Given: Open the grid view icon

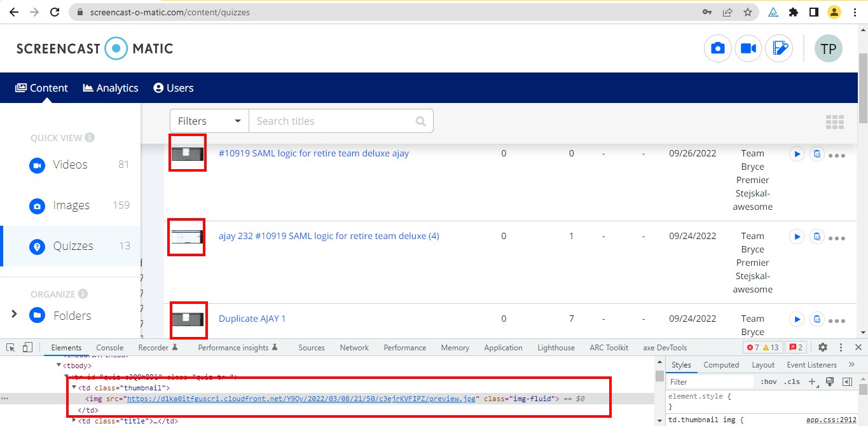Looking at the screenshot, I should click(x=834, y=121).
